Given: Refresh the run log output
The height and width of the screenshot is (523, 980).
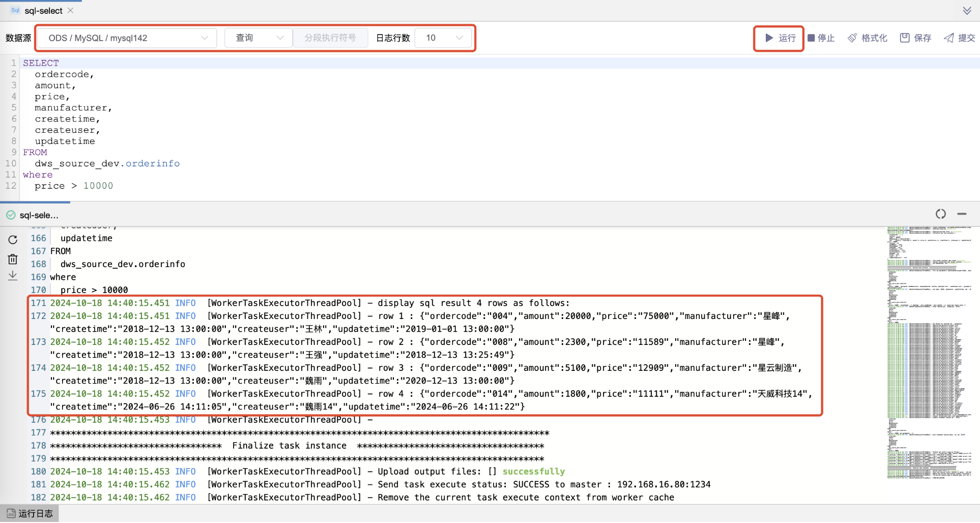Looking at the screenshot, I should point(12,239).
